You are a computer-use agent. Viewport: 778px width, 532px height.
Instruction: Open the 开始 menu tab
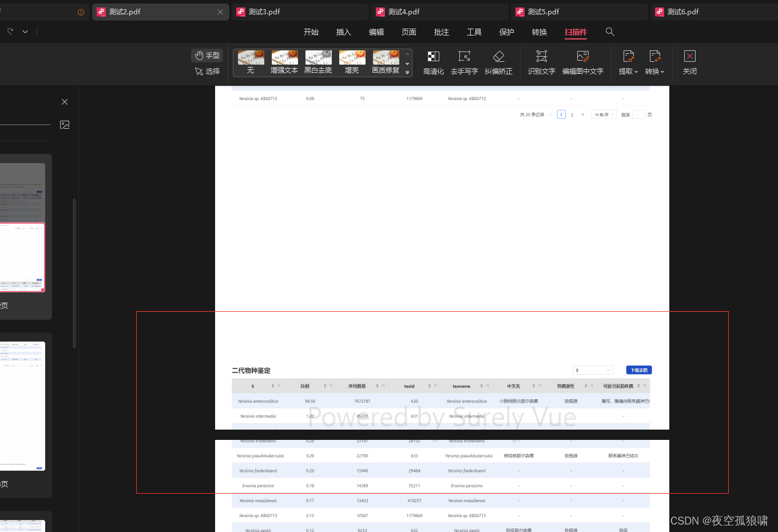tap(311, 32)
